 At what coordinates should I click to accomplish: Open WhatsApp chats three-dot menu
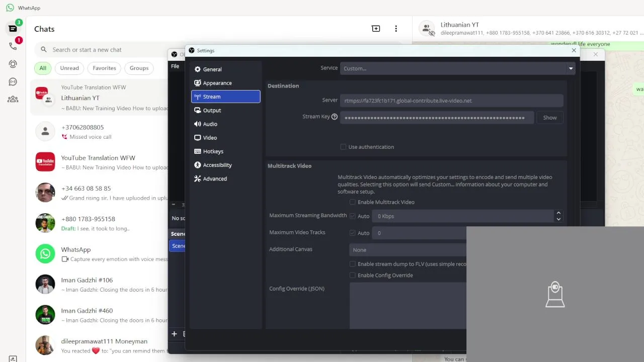coord(396,29)
